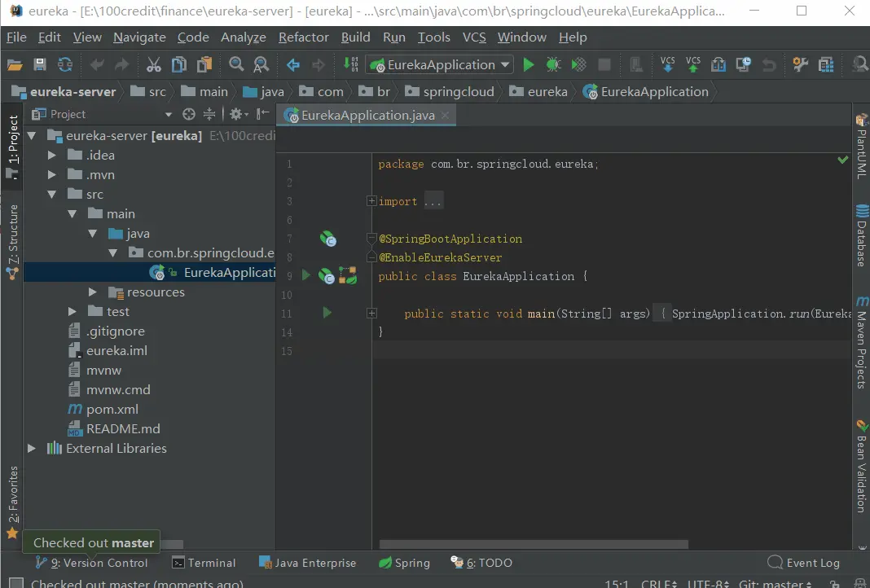Image resolution: width=870 pixels, height=588 pixels.
Task: Click run gutter icon beside main method
Action: click(327, 313)
